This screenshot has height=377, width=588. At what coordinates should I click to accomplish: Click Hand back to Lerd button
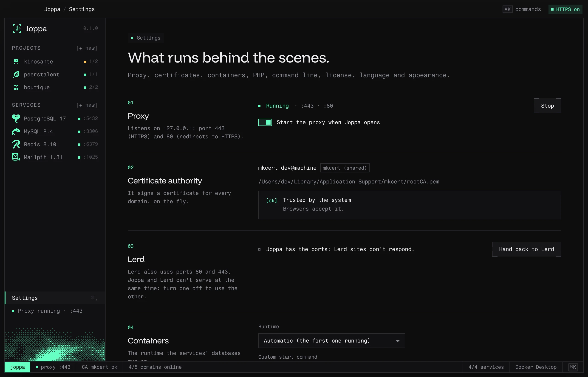(527, 249)
